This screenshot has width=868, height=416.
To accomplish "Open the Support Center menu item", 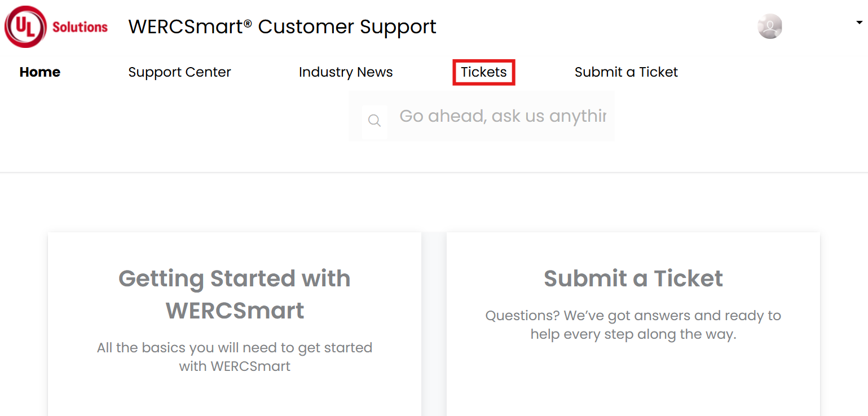I will point(179,72).
